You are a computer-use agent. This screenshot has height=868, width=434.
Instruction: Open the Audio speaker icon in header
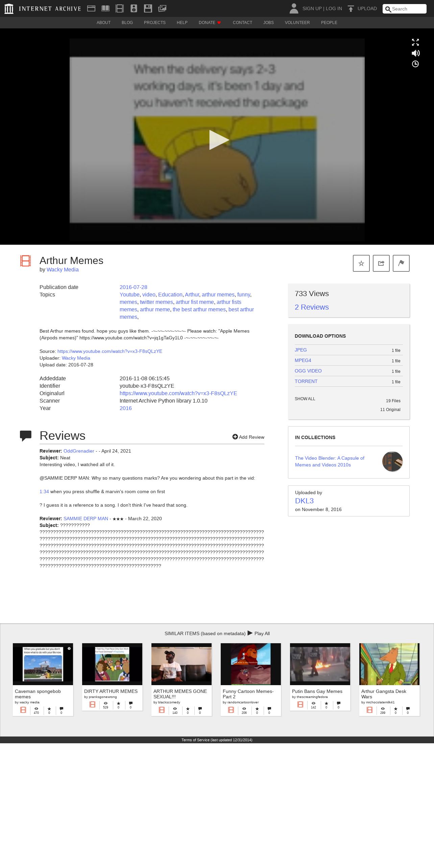coord(134,8)
